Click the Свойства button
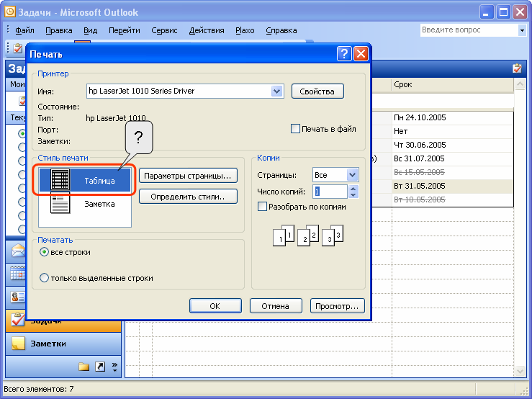The width and height of the screenshot is (532, 399). 317,91
